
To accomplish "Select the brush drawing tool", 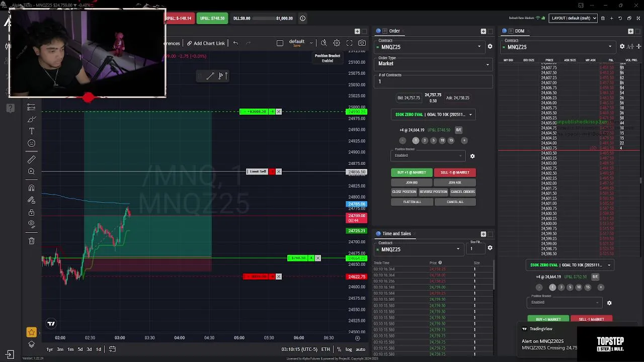I will (31, 119).
